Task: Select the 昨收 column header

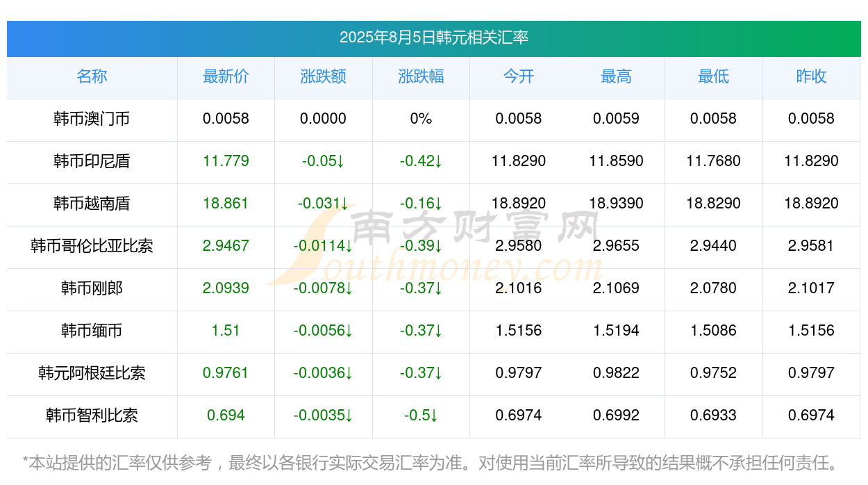Action: tap(811, 76)
